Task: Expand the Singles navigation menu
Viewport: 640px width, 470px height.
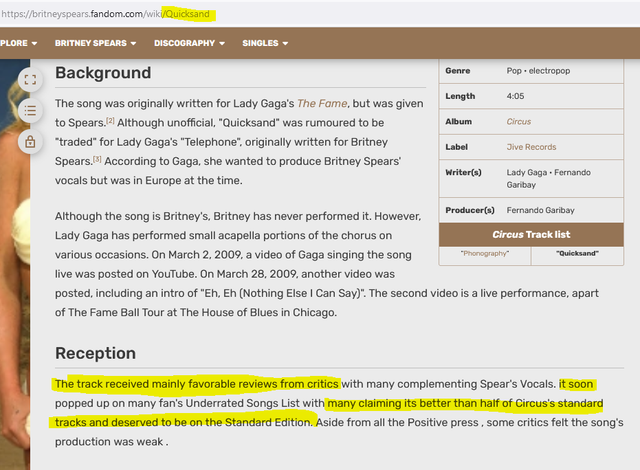Action: [265, 43]
